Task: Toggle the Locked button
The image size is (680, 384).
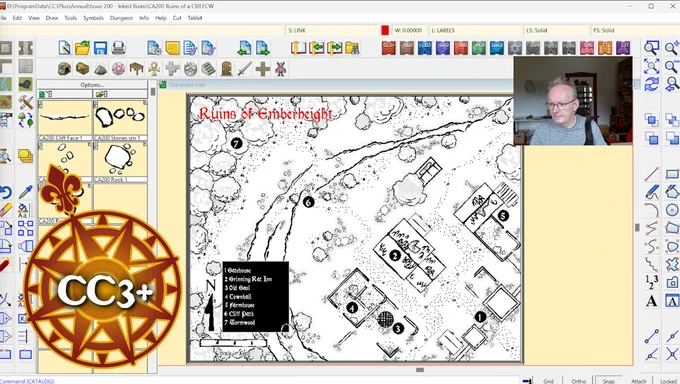Action: pos(668,381)
